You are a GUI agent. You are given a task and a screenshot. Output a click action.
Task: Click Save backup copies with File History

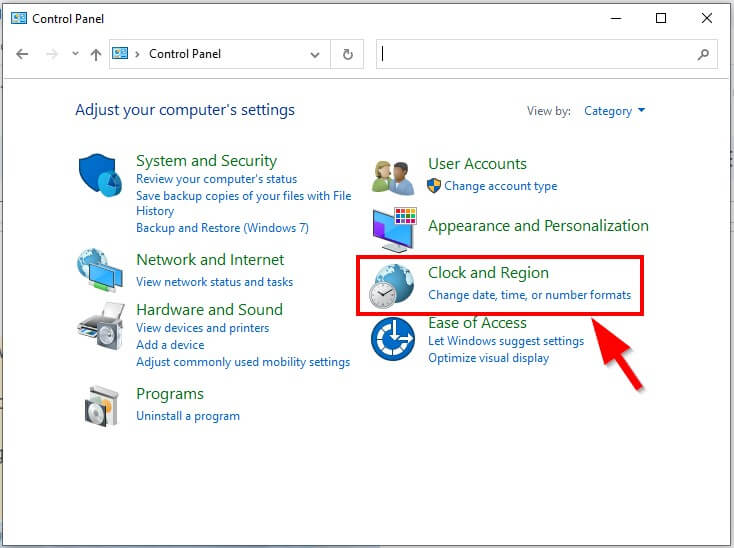click(x=243, y=203)
